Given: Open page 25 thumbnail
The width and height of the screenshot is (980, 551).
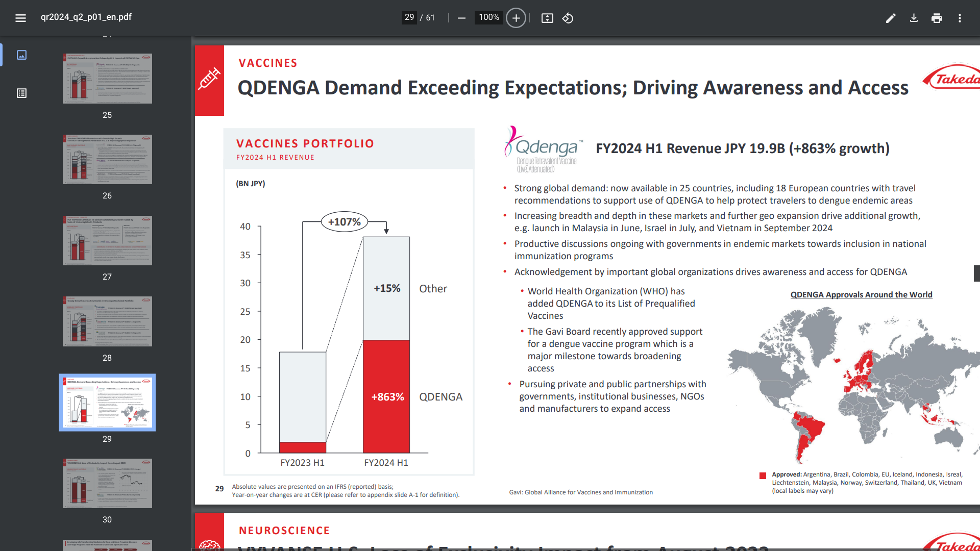Looking at the screenshot, I should click(x=107, y=79).
